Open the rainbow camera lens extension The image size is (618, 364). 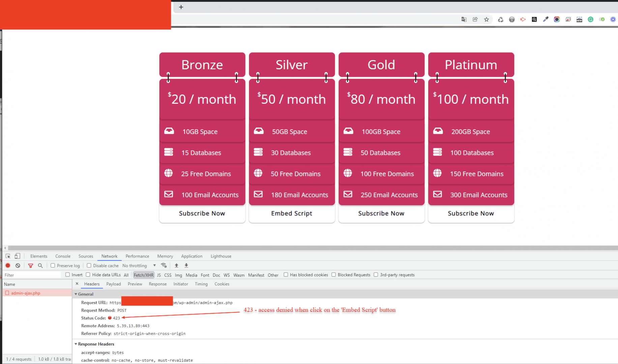pyautogui.click(x=557, y=20)
